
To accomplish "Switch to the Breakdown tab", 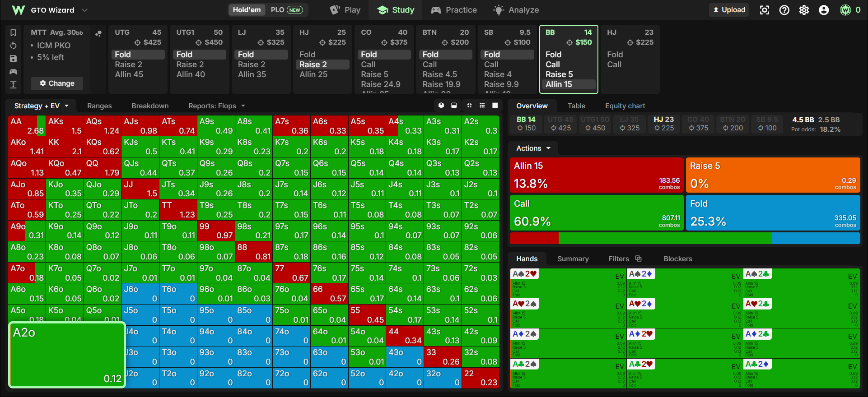I will 150,106.
